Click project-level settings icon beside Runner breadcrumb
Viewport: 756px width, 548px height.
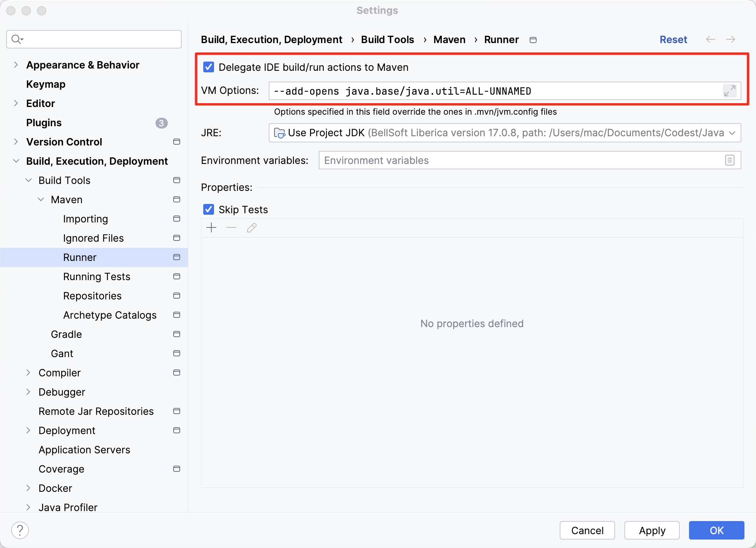[x=533, y=40]
